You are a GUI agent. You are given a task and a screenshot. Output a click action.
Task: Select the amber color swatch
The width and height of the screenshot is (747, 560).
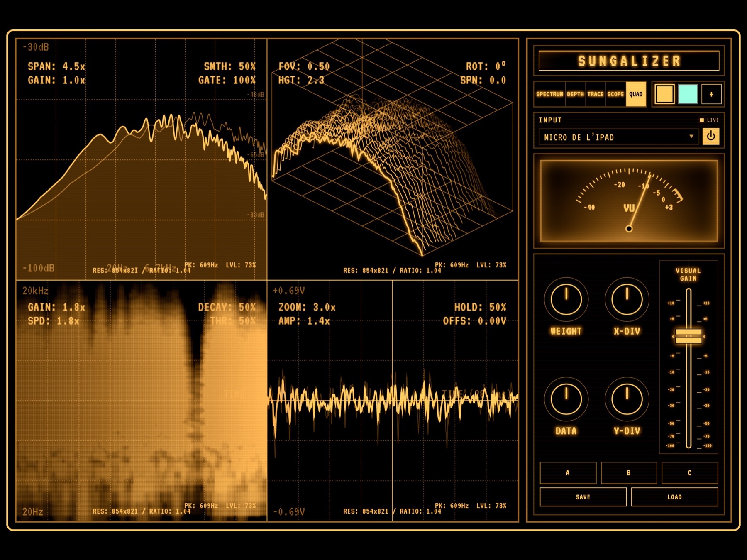pos(664,94)
